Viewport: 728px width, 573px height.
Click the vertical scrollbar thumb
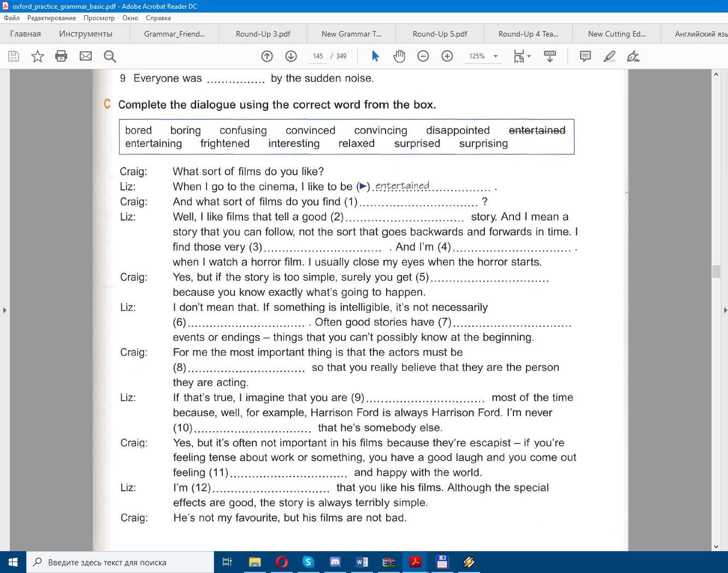click(716, 271)
